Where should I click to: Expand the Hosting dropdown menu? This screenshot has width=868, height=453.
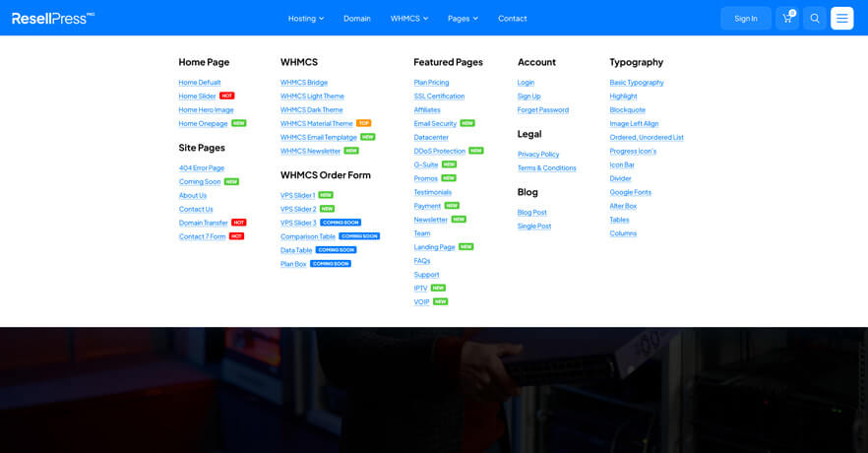pos(305,19)
